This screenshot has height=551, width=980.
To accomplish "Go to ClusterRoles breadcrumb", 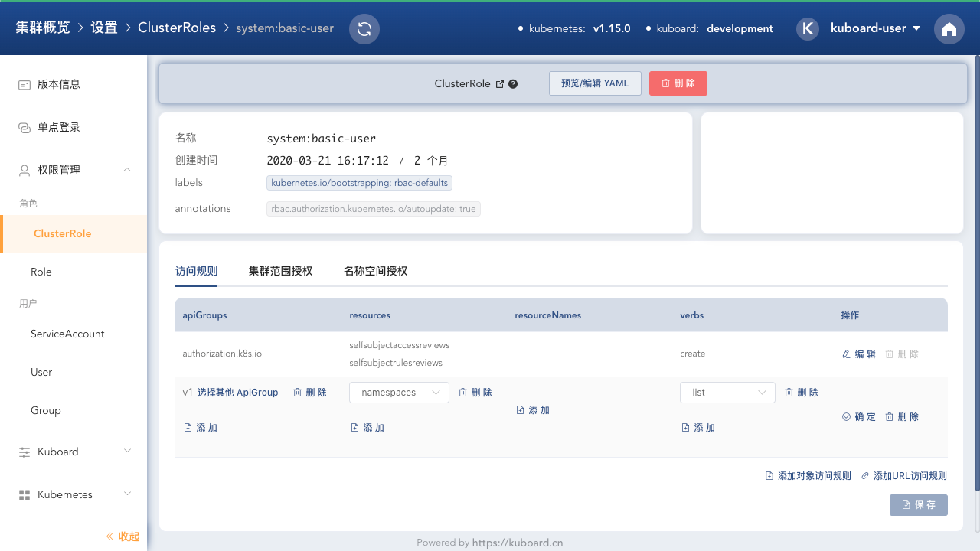I will (x=177, y=28).
